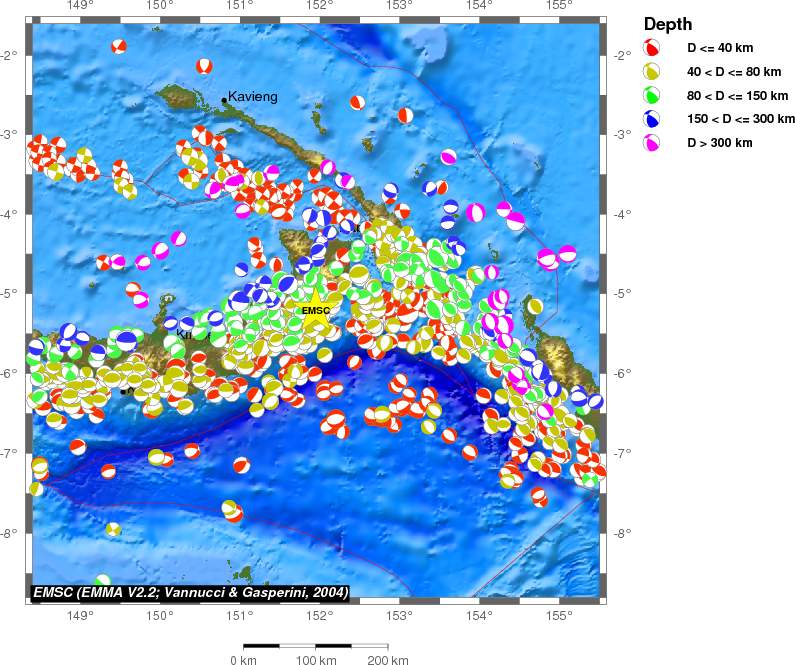Click the yellow 40 < D <= 80 km legend icon

pos(652,72)
